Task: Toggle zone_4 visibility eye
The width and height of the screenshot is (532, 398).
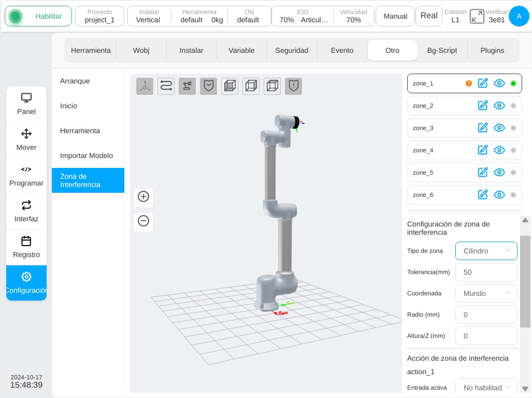Action: point(499,150)
